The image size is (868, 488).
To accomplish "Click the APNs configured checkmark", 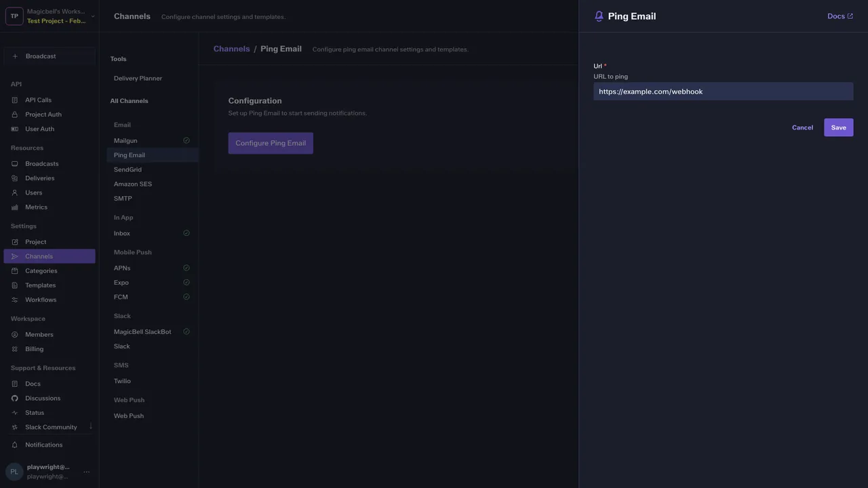I will pos(186,268).
